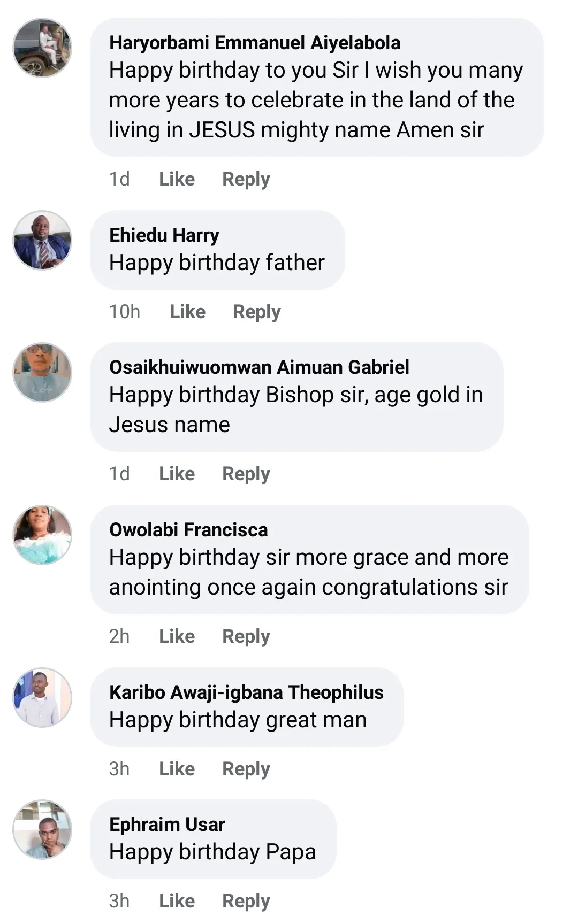Like Owolabi Francisca's comment
Screen dimensions: 578x924
pyautogui.click(x=177, y=636)
